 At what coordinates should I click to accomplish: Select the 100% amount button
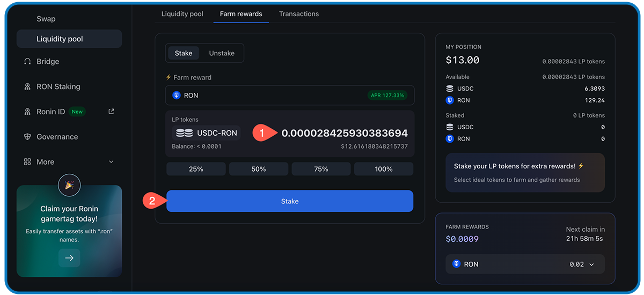click(x=384, y=169)
